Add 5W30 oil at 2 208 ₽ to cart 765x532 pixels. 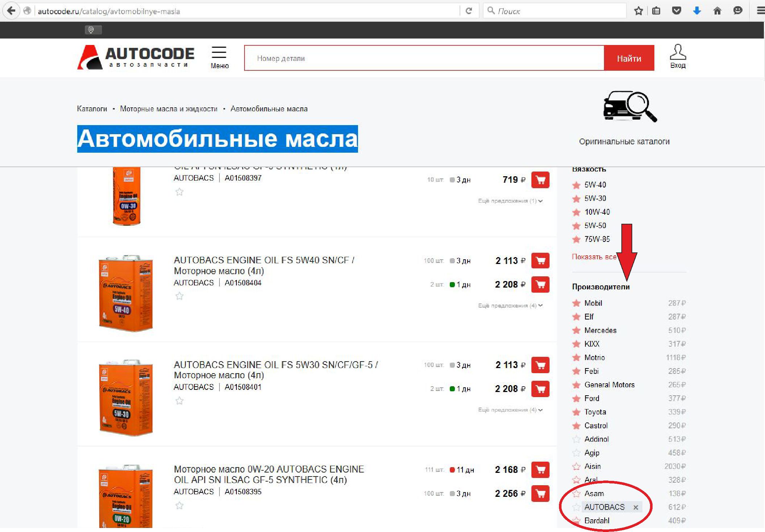pos(540,389)
